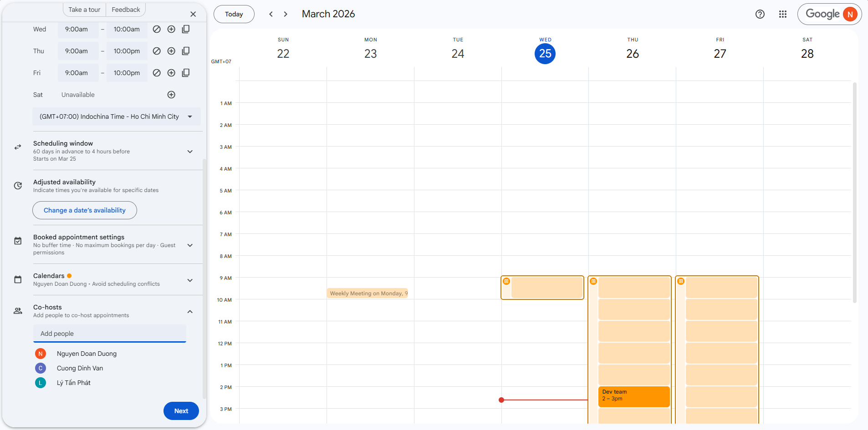Go to the previous week

(x=271, y=14)
